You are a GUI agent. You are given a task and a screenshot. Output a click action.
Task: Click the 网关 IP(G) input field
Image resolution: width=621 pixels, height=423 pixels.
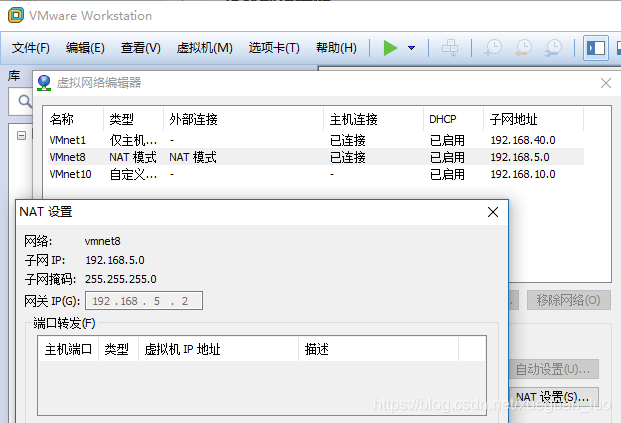point(144,301)
